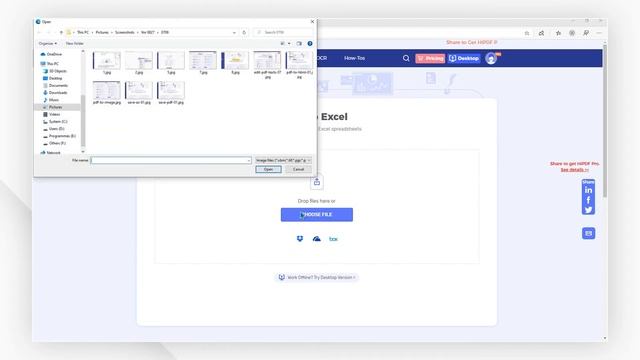Image resolution: width=640 pixels, height=360 pixels.
Task: Click the Desktop button in navbar
Action: point(464,58)
